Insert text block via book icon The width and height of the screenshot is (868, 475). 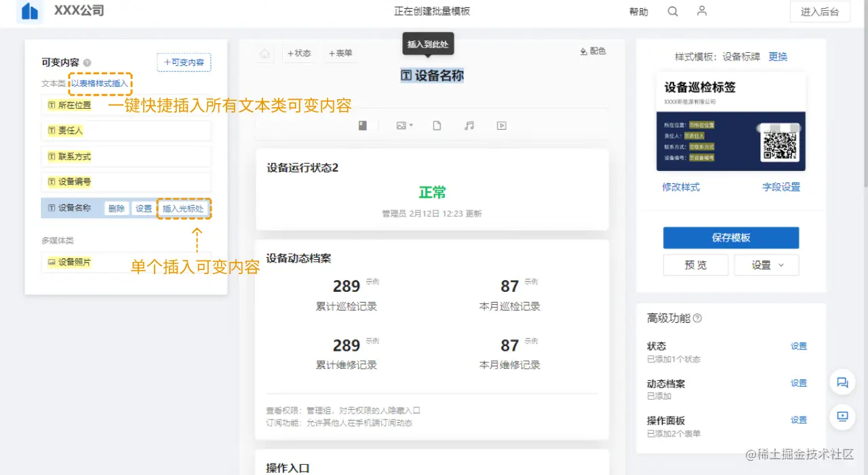(x=363, y=126)
